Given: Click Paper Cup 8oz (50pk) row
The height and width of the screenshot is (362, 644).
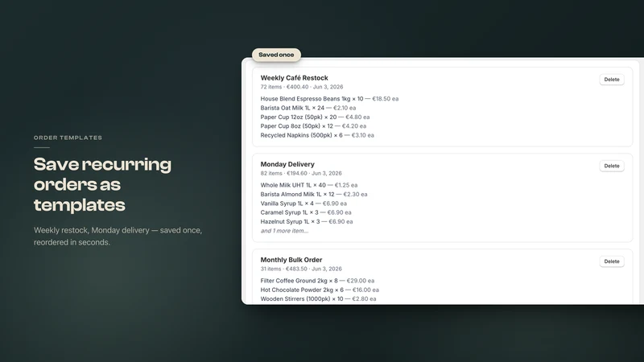Looking at the screenshot, I should click(x=313, y=126).
